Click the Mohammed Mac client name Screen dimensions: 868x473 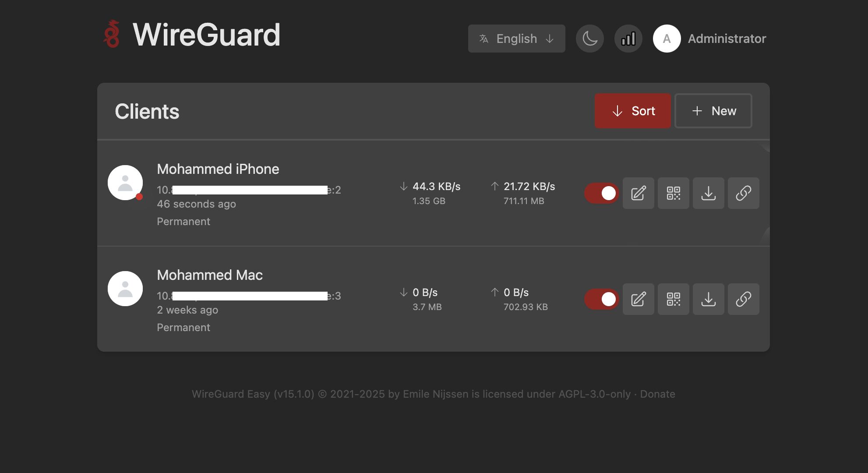pos(210,275)
